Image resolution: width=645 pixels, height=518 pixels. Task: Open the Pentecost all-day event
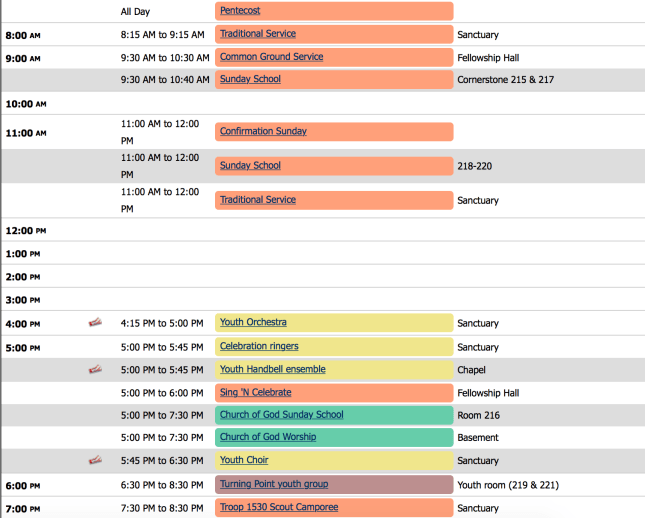241,11
